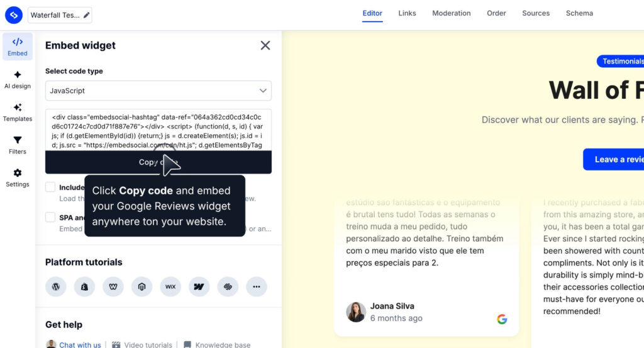The height and width of the screenshot is (348, 644).
Task: Show more platform tutorials
Action: [x=257, y=287]
